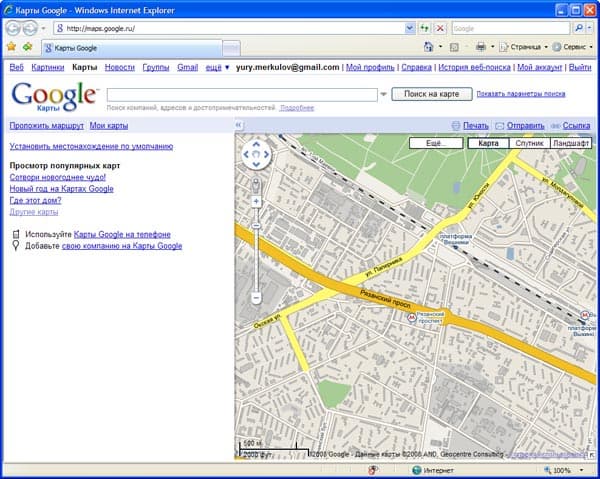The image size is (600, 479).
Task: Zoom in with the plus button
Action: [256, 201]
